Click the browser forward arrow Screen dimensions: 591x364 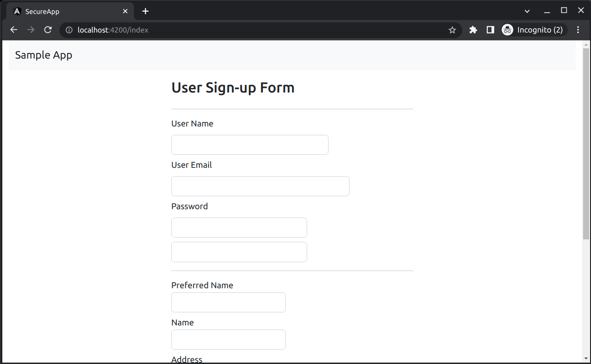click(x=31, y=30)
